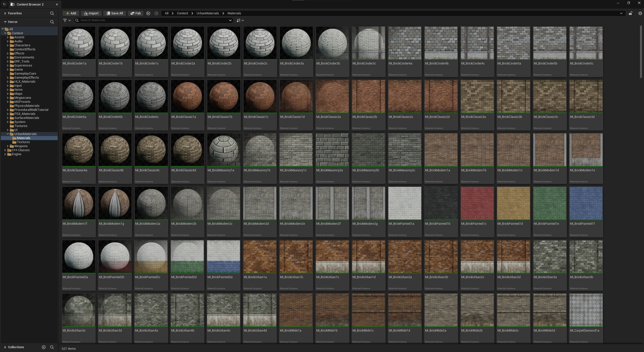Click the Unreal Engine logo icon
The height and width of the screenshot is (352, 644).
[x=4, y=4]
